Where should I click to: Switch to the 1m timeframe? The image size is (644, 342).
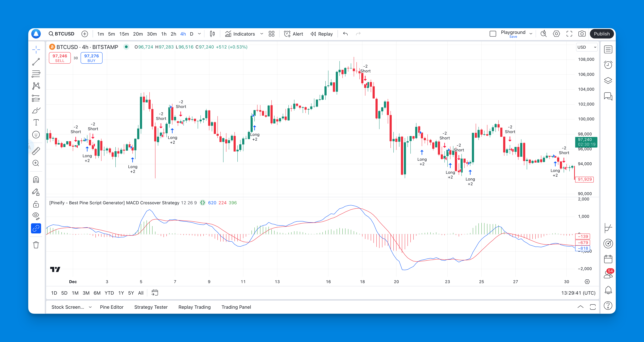[x=101, y=34]
